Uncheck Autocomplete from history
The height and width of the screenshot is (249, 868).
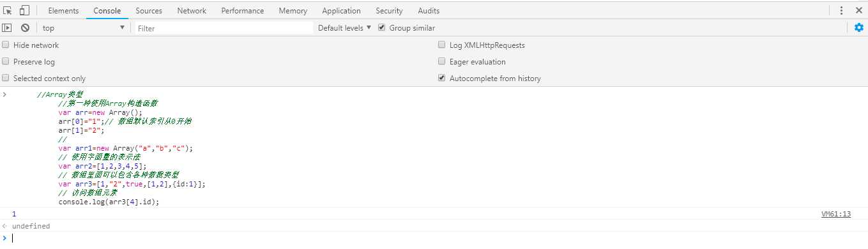442,79
